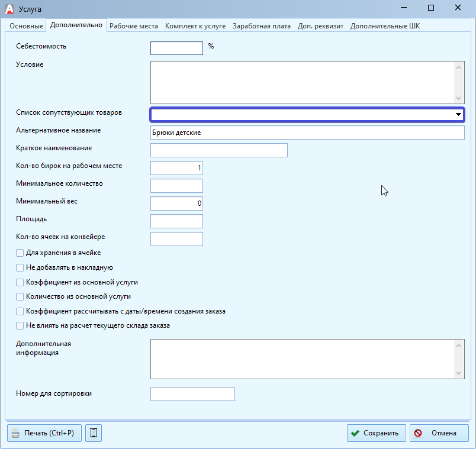This screenshot has width=476, height=449.
Task: Cancel changes with the Отмена button
Action: click(439, 433)
